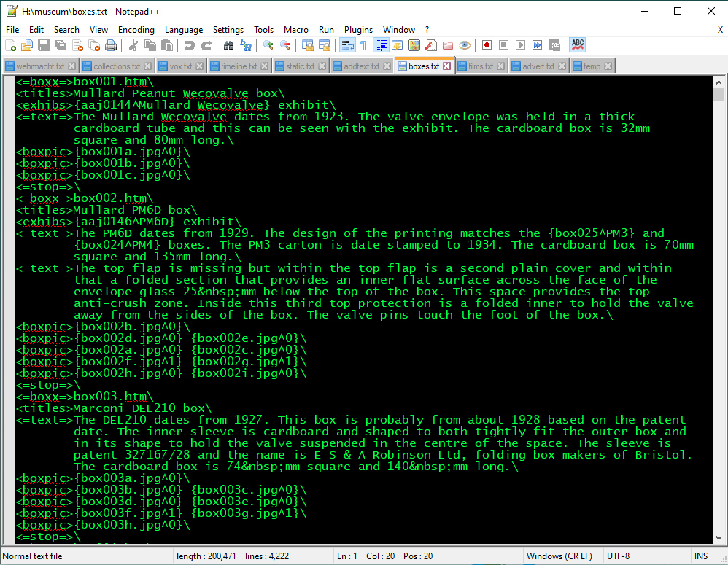Image resolution: width=728 pixels, height=565 pixels.
Task: Click the Save All icon
Action: click(61, 45)
